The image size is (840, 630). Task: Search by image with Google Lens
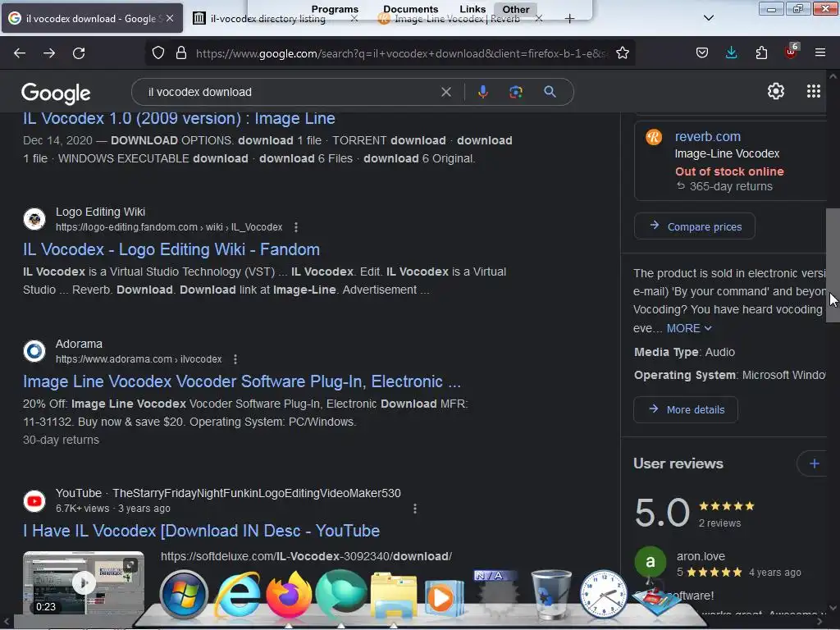click(x=515, y=92)
